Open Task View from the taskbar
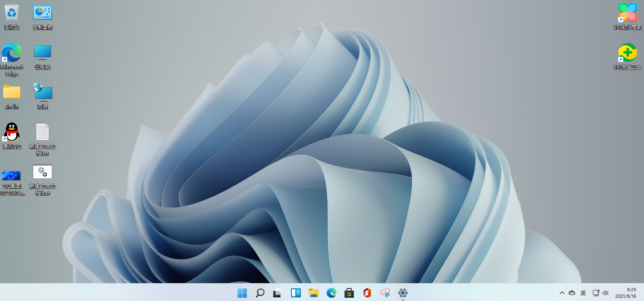 (x=278, y=293)
